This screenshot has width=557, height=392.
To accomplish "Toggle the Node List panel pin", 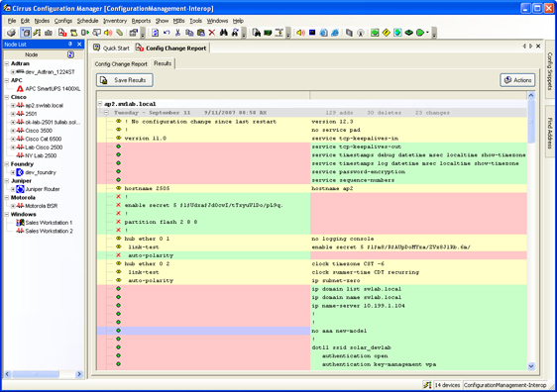I will pyautogui.click(x=70, y=44).
